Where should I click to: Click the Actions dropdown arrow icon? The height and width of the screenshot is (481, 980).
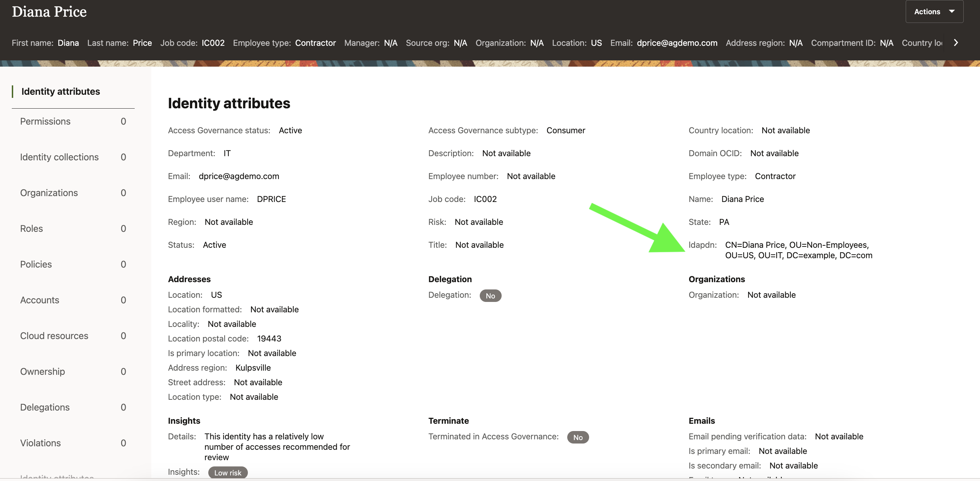[x=952, y=12]
